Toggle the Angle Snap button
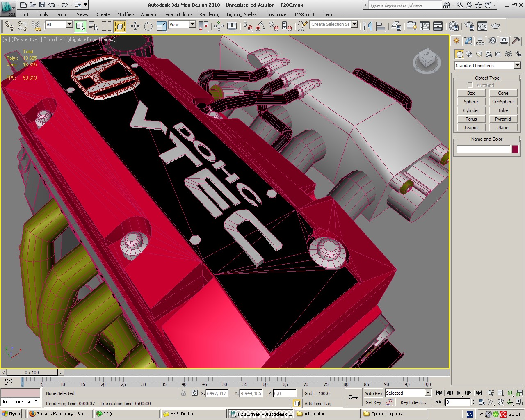The height and width of the screenshot is (420, 525). click(x=260, y=26)
